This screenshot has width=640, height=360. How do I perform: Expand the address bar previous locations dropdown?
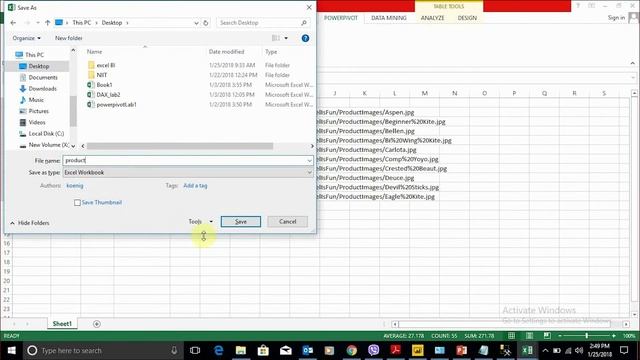click(196, 23)
